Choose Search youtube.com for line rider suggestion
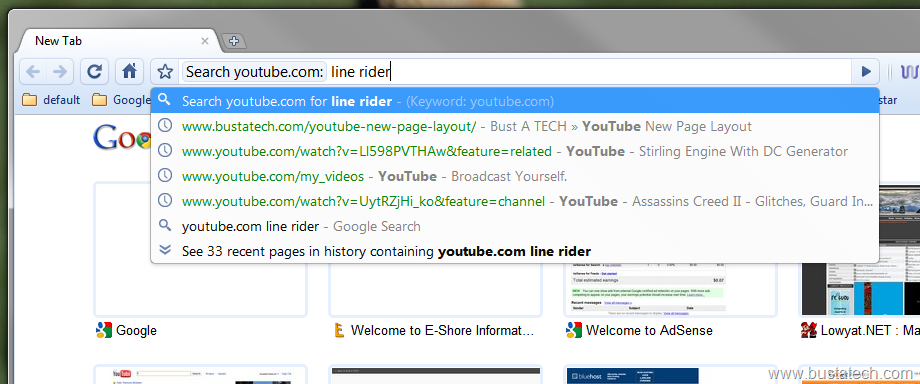Screen dimensions: 920x384 (x=515, y=101)
